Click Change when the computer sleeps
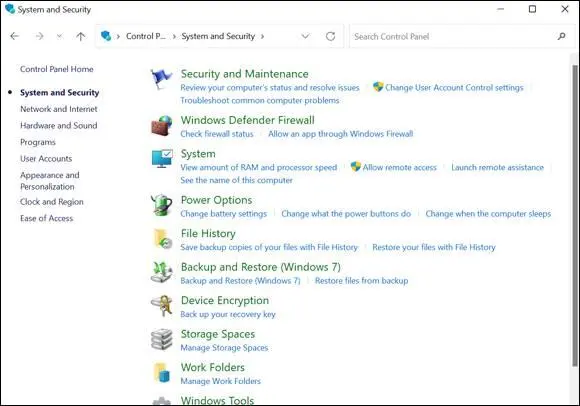Image resolution: width=580 pixels, height=406 pixels. [x=488, y=214]
